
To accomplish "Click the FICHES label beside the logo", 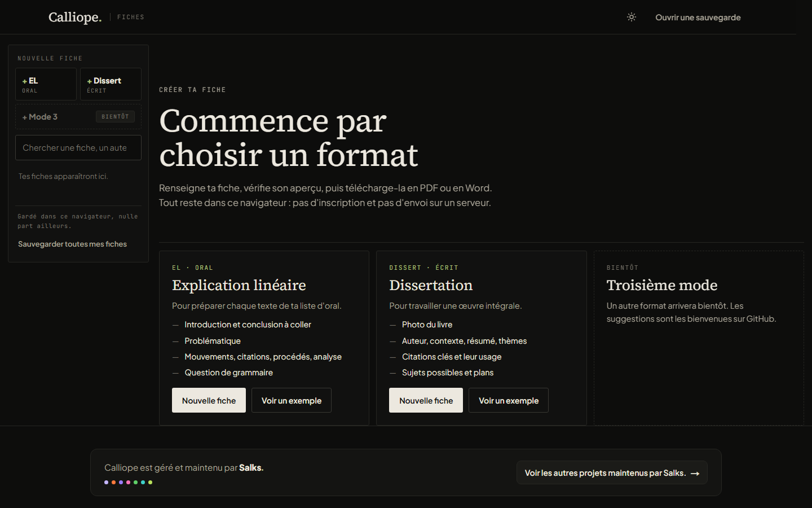I will (131, 17).
